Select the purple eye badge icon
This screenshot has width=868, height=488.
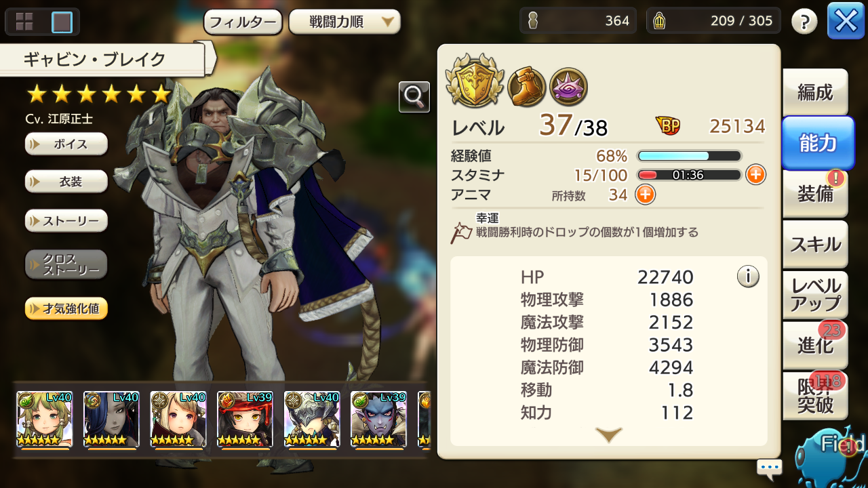click(x=568, y=87)
